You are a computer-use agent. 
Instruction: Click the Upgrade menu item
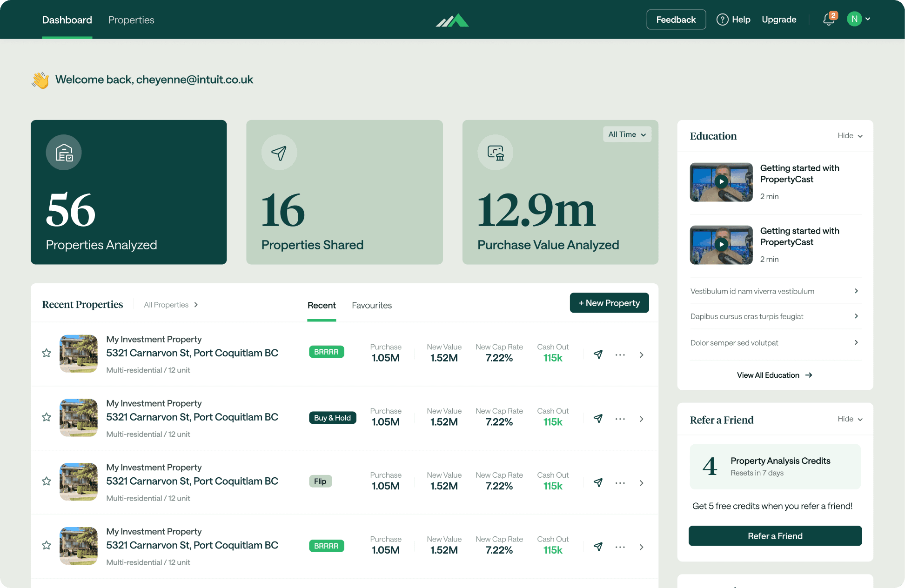(779, 20)
